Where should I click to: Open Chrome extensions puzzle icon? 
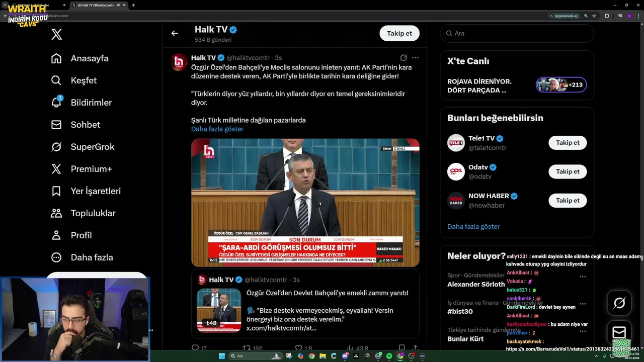tap(607, 16)
